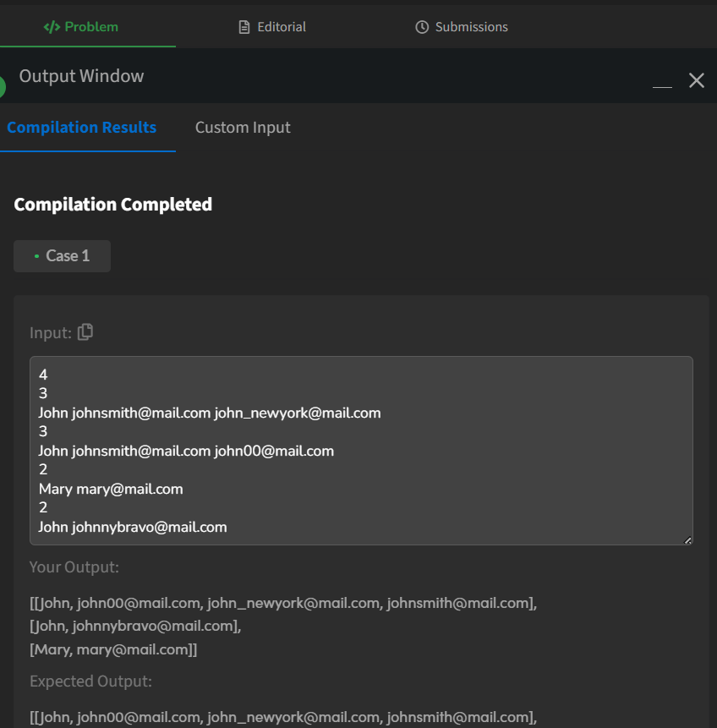Click the 'Expected Output:' label
This screenshot has height=728, width=717.
[x=90, y=681]
